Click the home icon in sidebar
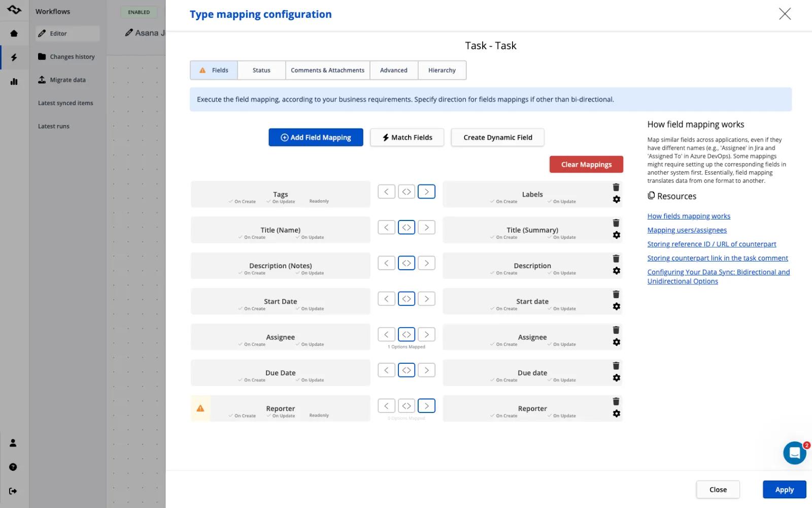Screen dimensions: 812x508 click(14, 34)
